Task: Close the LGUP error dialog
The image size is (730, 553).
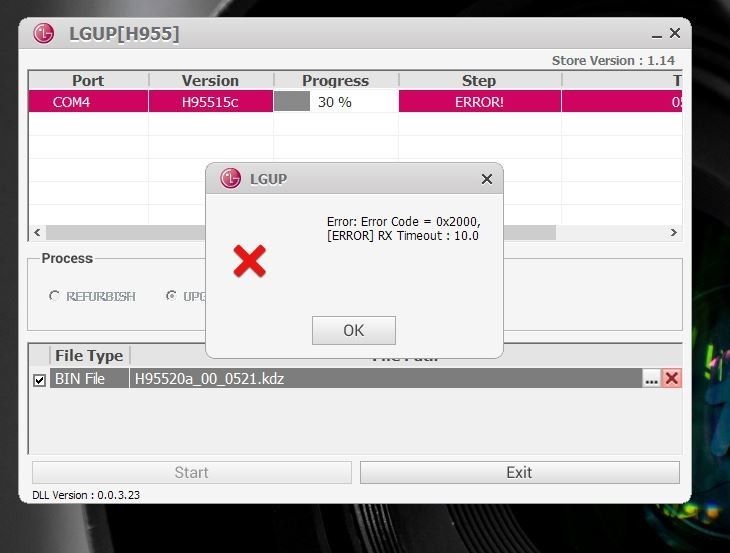Action: [x=487, y=179]
